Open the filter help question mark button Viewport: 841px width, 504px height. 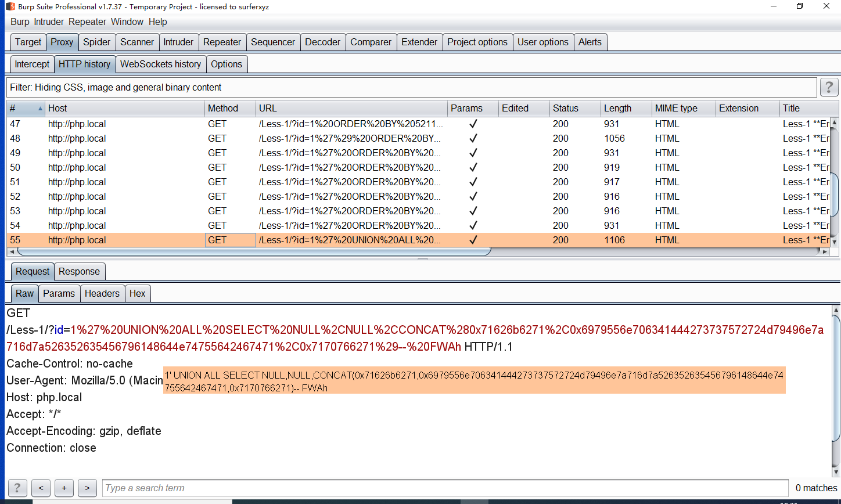pos(829,87)
